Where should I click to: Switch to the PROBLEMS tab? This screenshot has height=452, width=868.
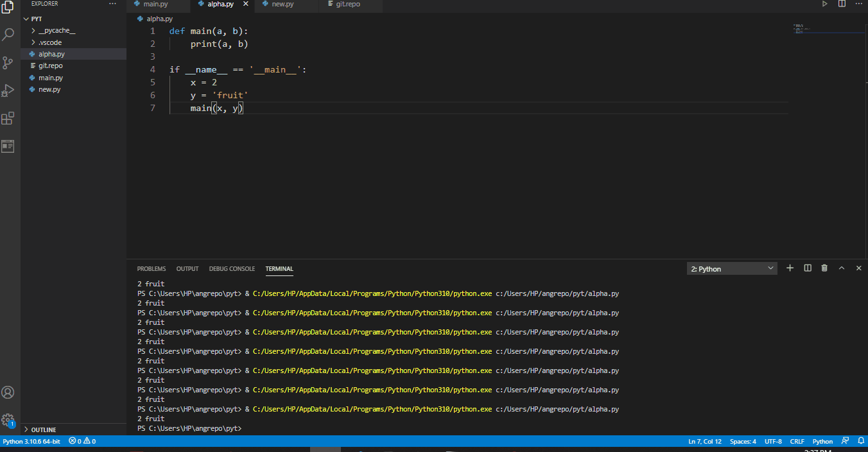tap(151, 268)
